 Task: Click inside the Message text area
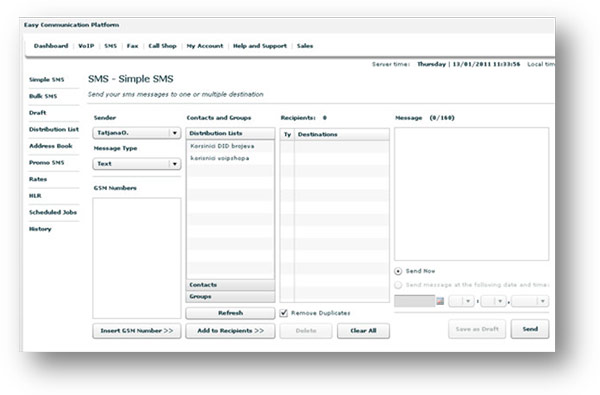click(471, 194)
